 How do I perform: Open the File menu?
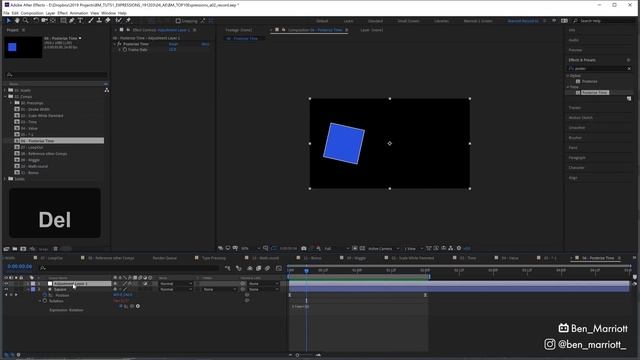point(7,13)
